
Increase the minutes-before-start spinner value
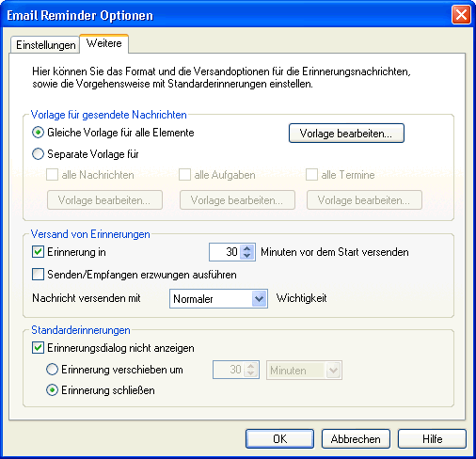247,248
